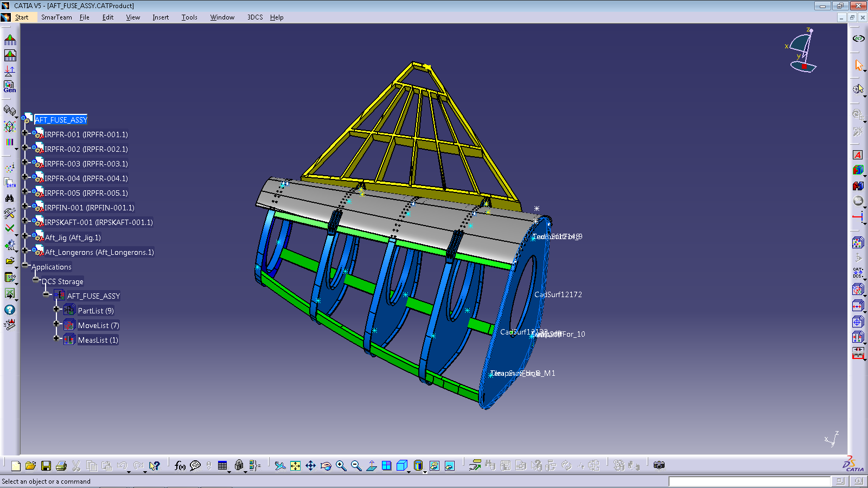Open the 3DCS menu
Viewport: 868px width, 488px height.
click(254, 17)
